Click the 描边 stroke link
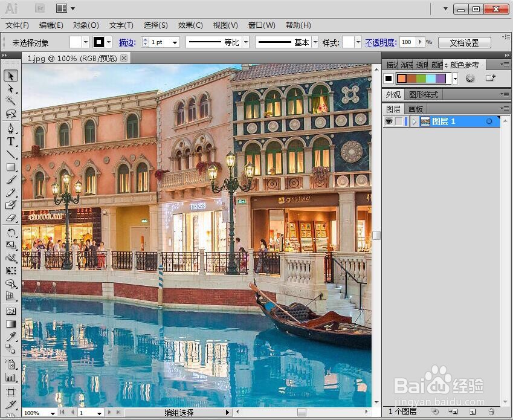This screenshot has width=513, height=420. pos(127,42)
